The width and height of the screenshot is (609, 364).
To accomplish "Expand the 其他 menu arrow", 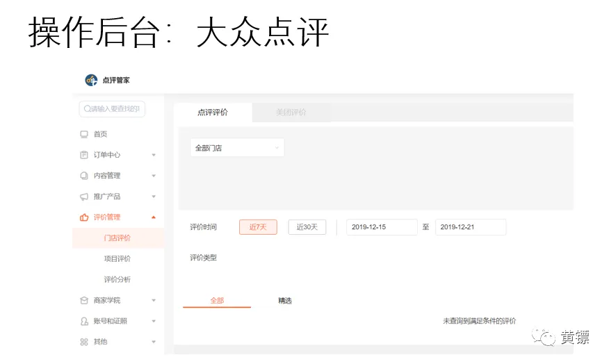I will pyautogui.click(x=154, y=342).
